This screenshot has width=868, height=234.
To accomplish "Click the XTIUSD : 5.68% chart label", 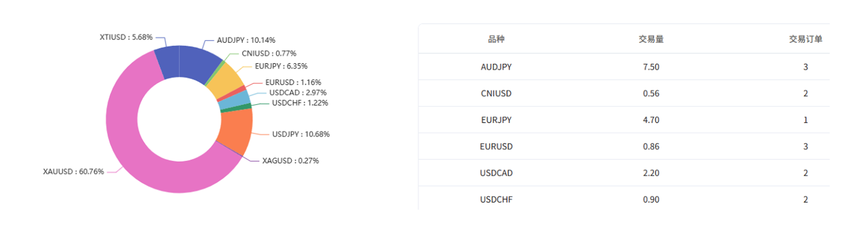I will click(x=126, y=37).
